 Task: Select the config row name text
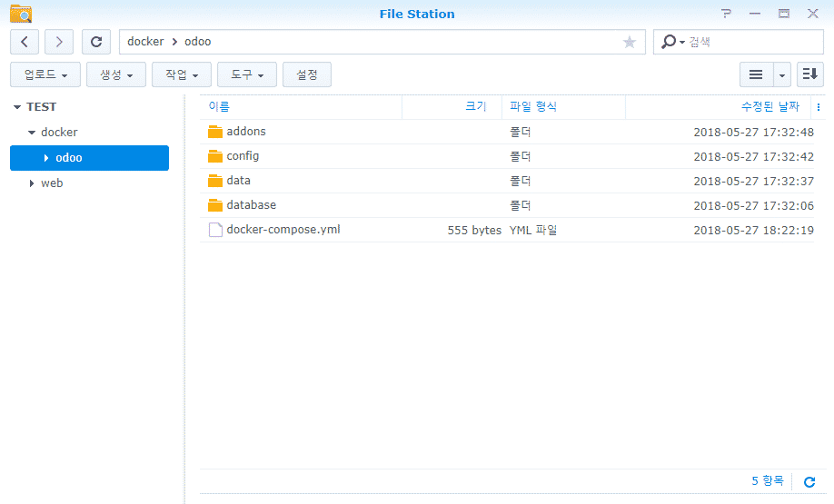pyautogui.click(x=243, y=156)
